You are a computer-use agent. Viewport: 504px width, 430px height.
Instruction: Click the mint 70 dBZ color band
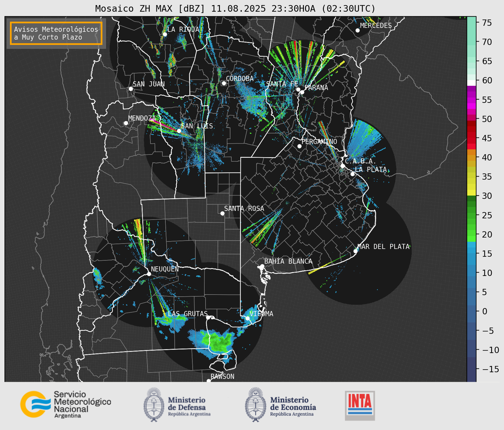(x=471, y=42)
